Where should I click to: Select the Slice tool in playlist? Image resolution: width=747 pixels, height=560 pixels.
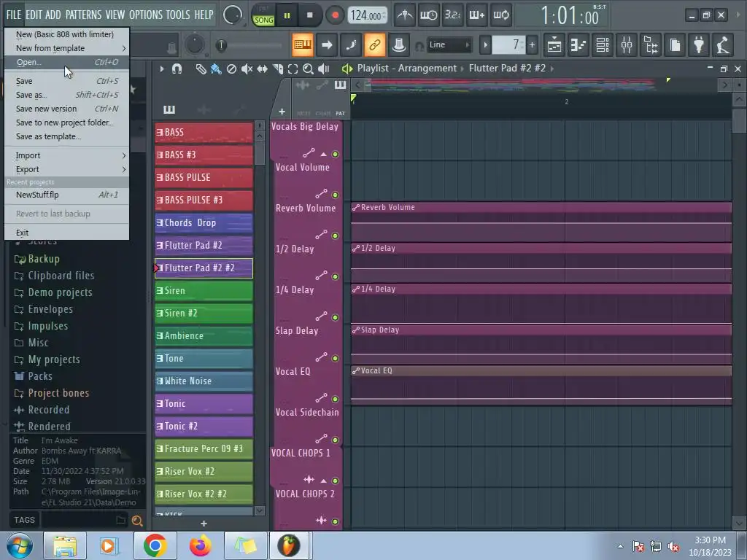click(278, 69)
